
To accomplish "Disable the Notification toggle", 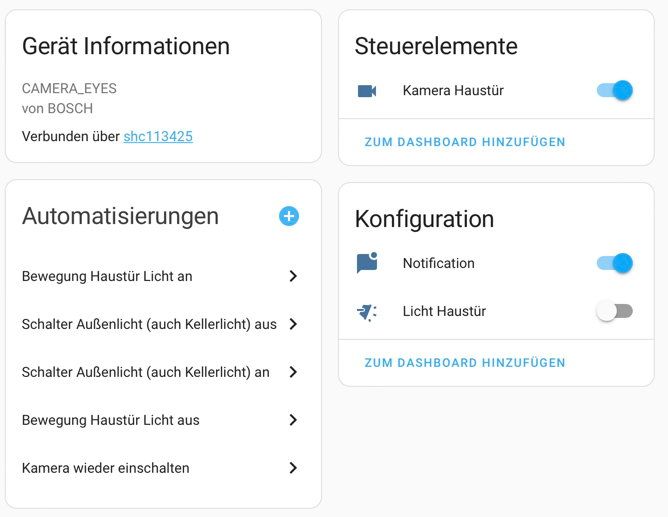I will pos(615,263).
